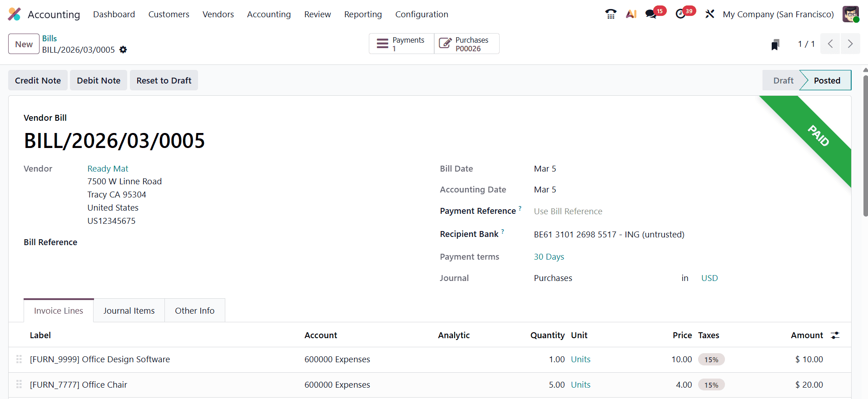Viewport: 868px width, 399px height.
Task: Click the Label column header
Action: [x=40, y=335]
